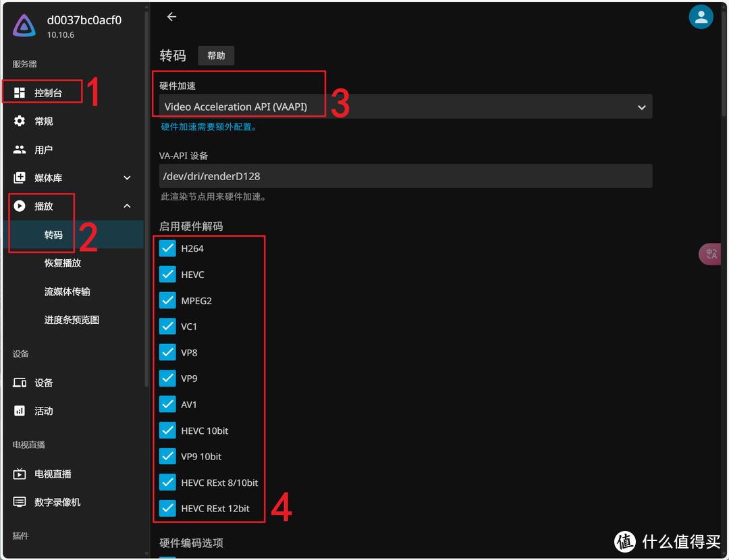The height and width of the screenshot is (560, 729).
Task: Expand the 媒体库 sidebar section
Action: click(127, 178)
